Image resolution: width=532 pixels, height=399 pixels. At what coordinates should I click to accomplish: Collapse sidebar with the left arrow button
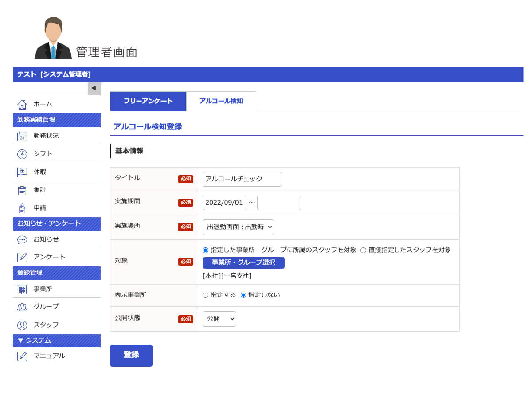point(94,88)
